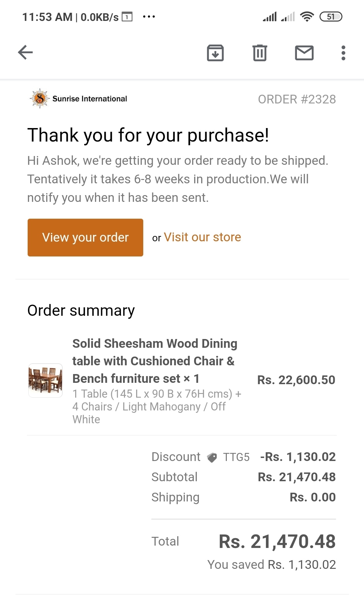Tap the Wi-Fi status icon
This screenshot has width=364, height=614.
307,17
